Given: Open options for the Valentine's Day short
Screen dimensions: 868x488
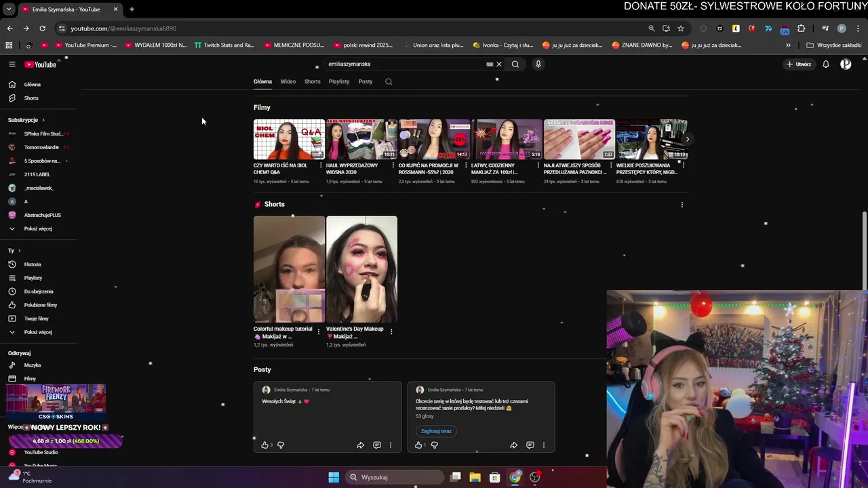Looking at the screenshot, I should pos(391,331).
